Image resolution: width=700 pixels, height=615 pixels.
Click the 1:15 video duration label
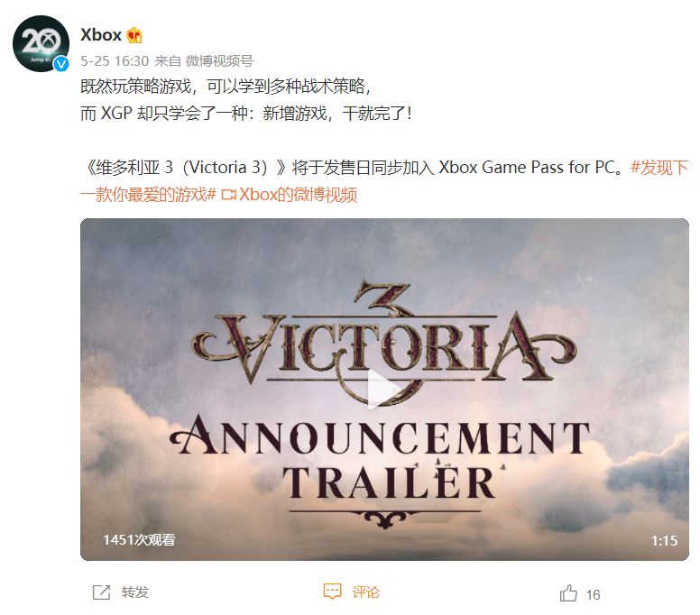coord(664,541)
